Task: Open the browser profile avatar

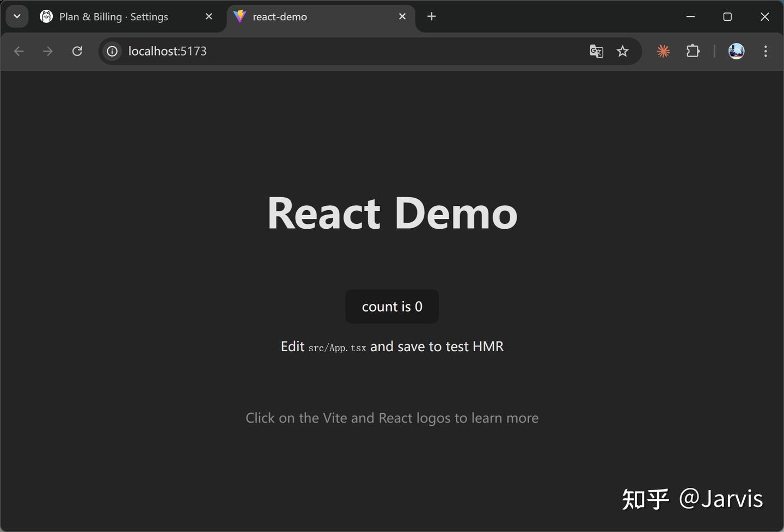Action: 736,51
